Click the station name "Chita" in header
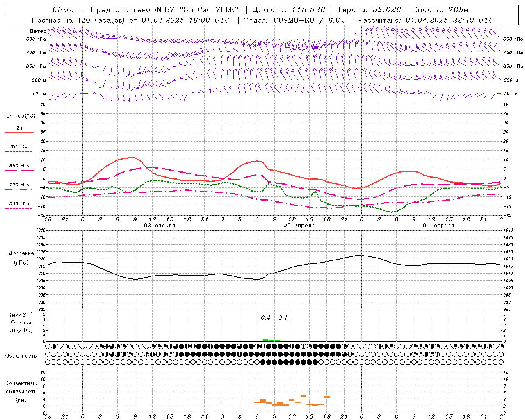The image size is (525, 420). [64, 10]
